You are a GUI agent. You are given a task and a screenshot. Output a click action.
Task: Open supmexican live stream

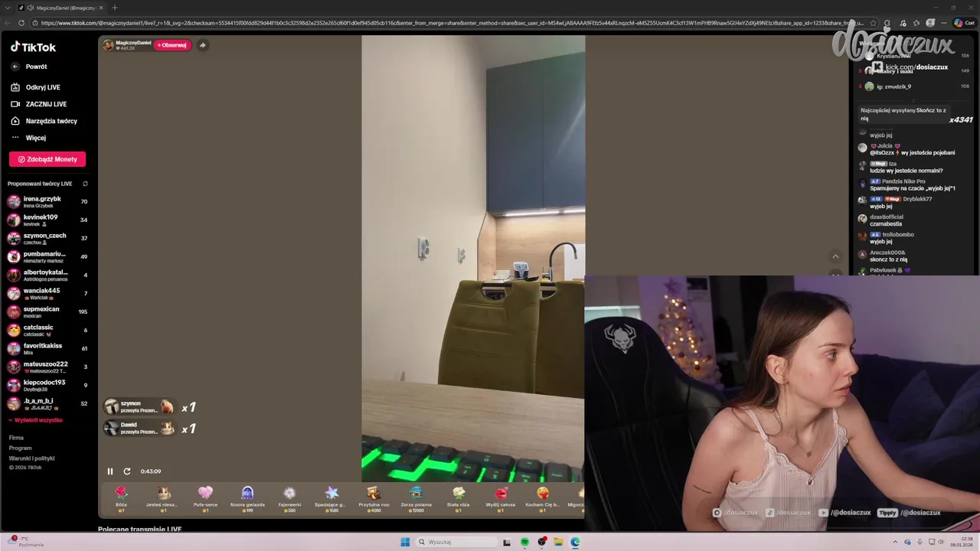click(47, 312)
